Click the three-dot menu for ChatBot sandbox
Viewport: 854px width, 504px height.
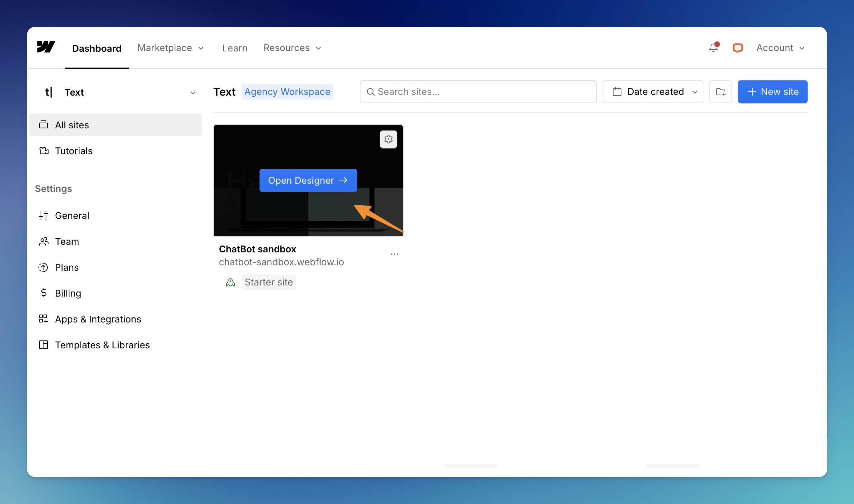coord(394,254)
